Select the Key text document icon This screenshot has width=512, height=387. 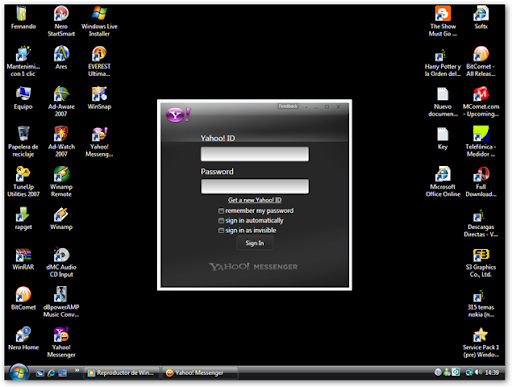click(x=443, y=134)
